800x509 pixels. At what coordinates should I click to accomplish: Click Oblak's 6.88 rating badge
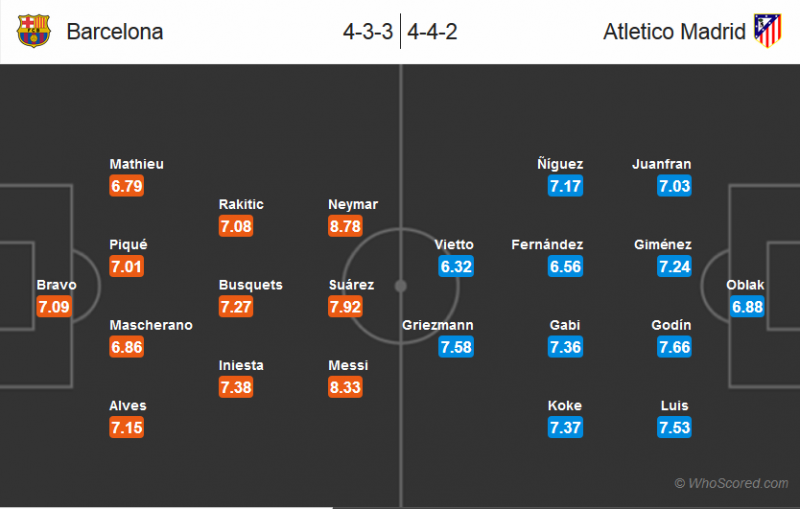[x=748, y=307]
